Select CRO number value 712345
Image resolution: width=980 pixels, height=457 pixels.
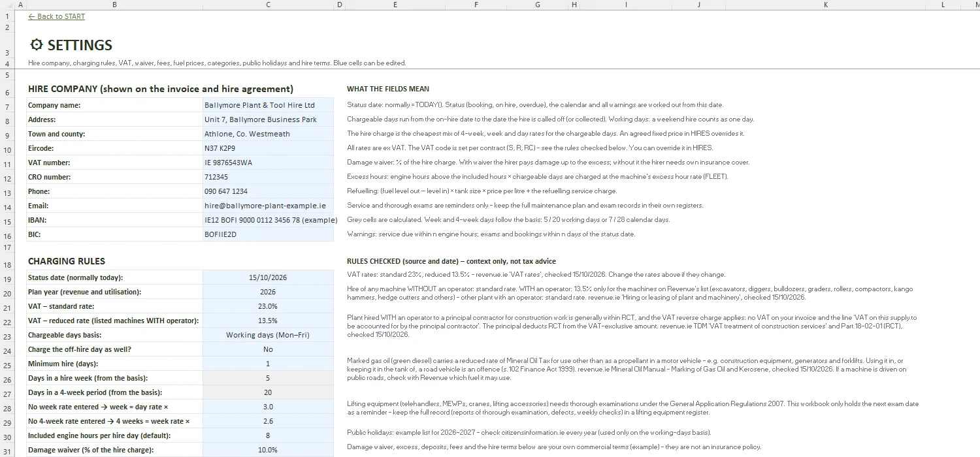268,177
